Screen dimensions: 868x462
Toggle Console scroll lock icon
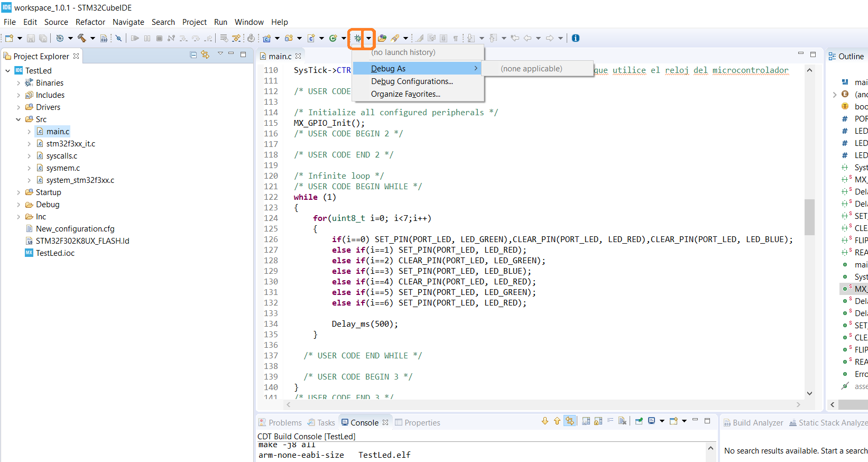click(598, 421)
